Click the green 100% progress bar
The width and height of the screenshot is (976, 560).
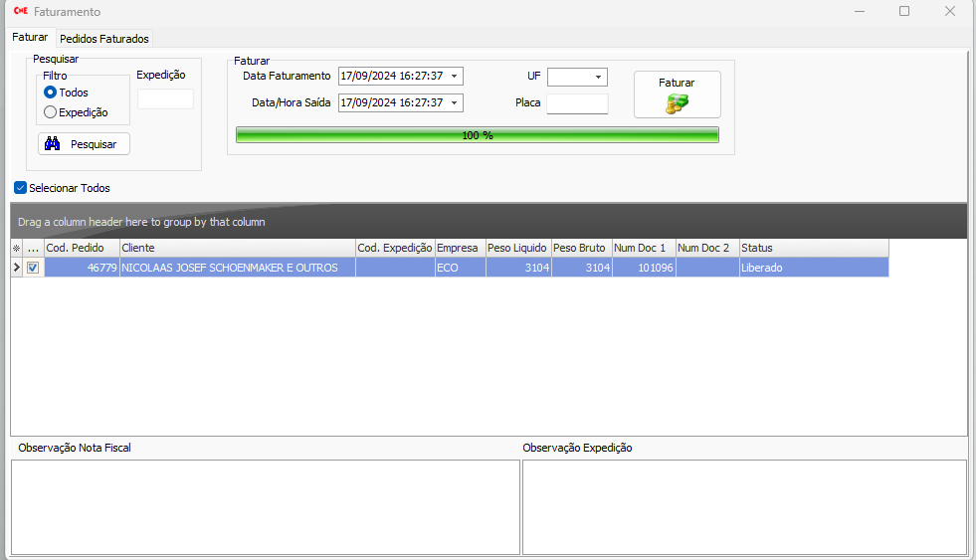(x=478, y=135)
